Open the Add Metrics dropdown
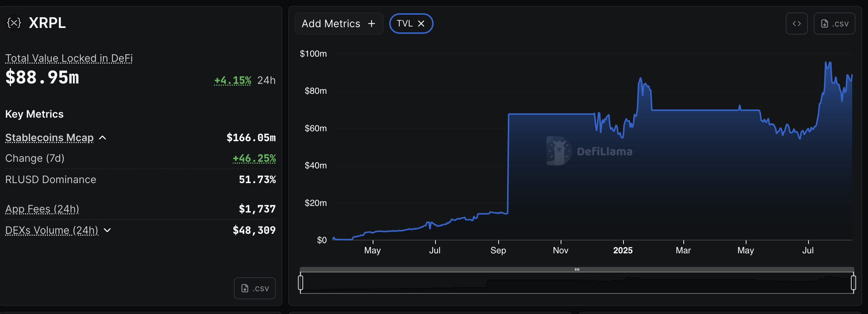This screenshot has height=314, width=868. coord(339,24)
